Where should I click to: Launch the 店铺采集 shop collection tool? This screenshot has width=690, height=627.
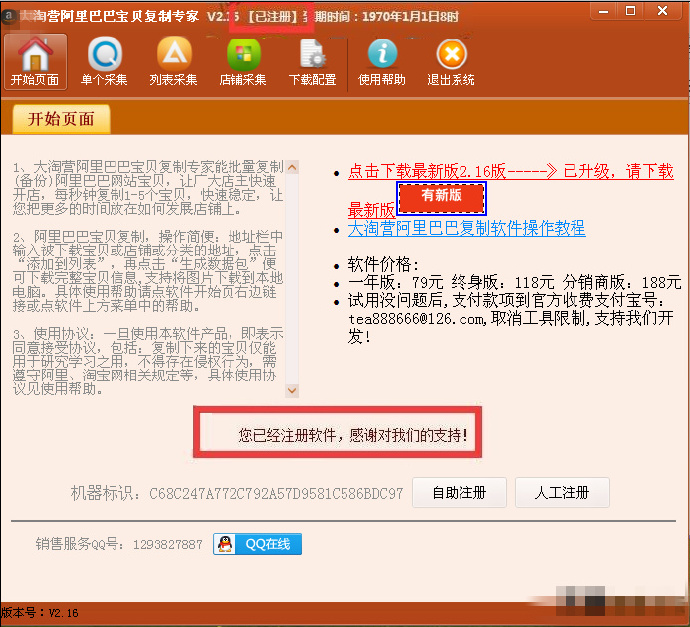tap(243, 61)
